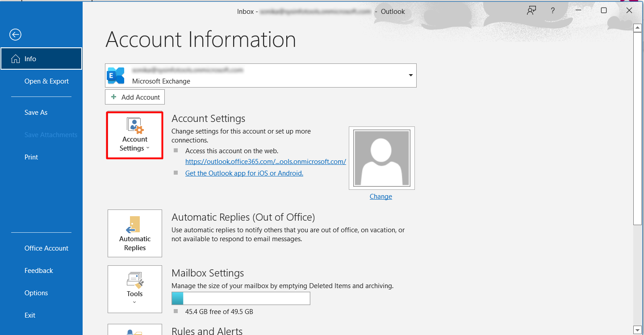Open the Office Account page
Screen dimensions: 644x335
46,248
